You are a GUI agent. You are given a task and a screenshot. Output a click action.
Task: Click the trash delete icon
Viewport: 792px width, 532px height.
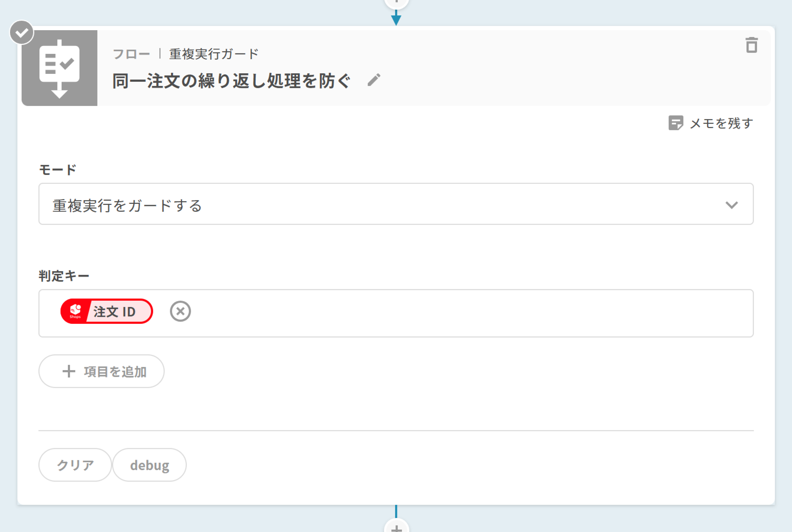tap(751, 45)
